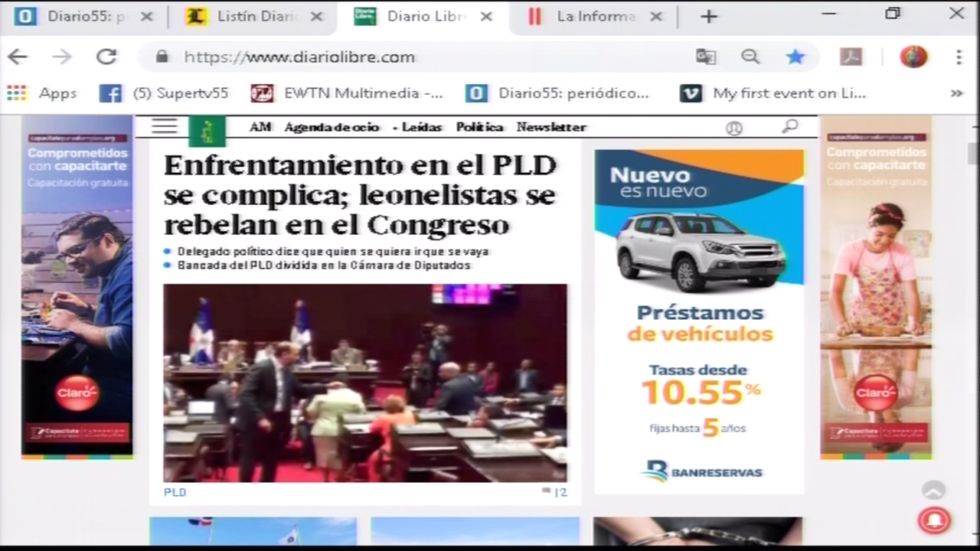This screenshot has width=980, height=551.
Task: Toggle the bookmark star for this page
Action: point(795,57)
